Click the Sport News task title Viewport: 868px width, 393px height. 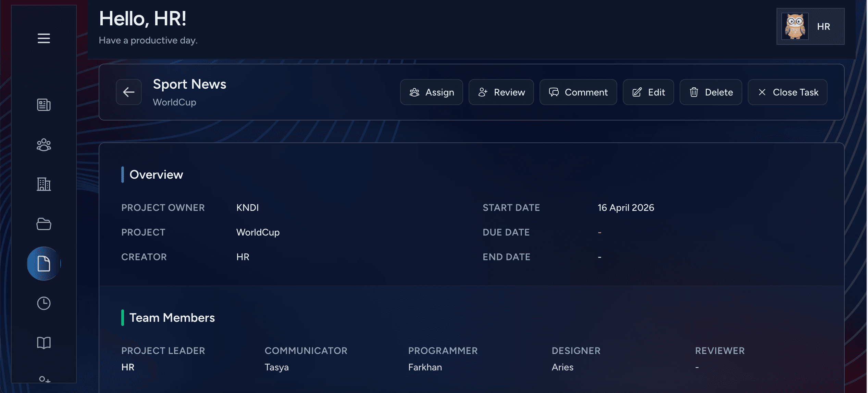[x=189, y=84]
